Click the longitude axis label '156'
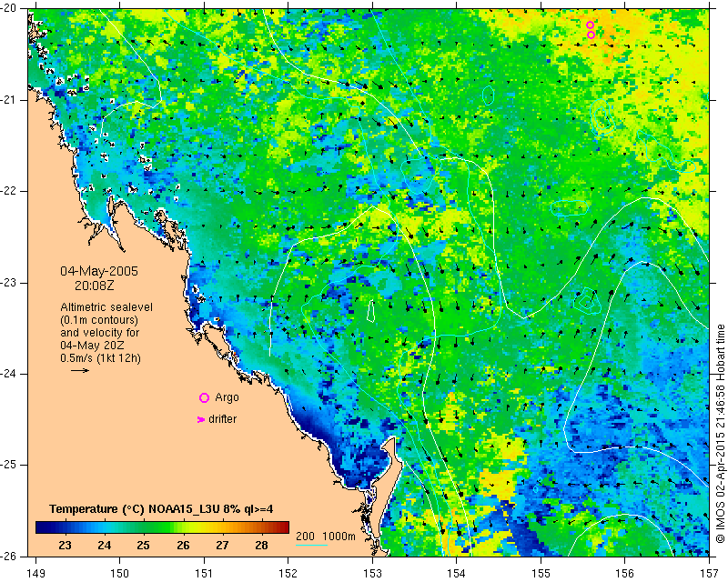The image size is (728, 582). click(625, 574)
